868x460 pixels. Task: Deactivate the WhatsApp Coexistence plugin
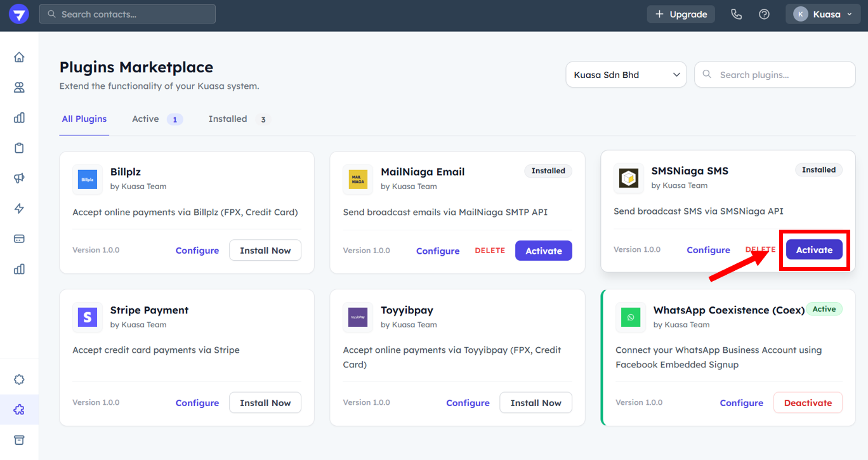(x=808, y=403)
